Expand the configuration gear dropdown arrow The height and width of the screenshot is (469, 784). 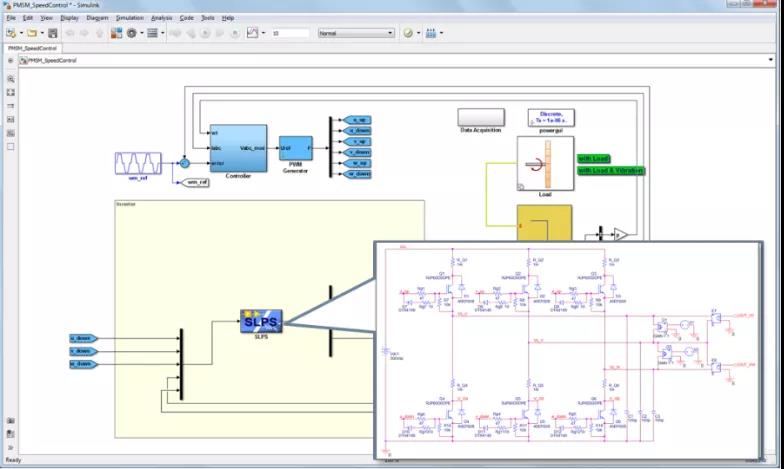(x=142, y=34)
